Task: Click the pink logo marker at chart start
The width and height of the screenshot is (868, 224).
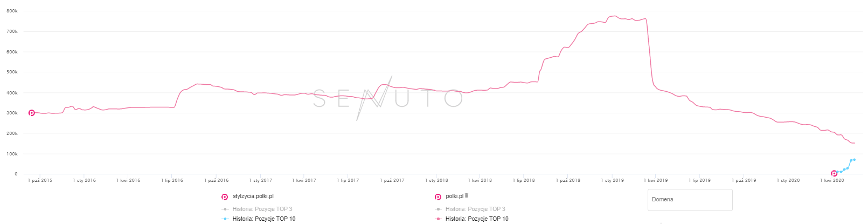Action: tap(32, 113)
